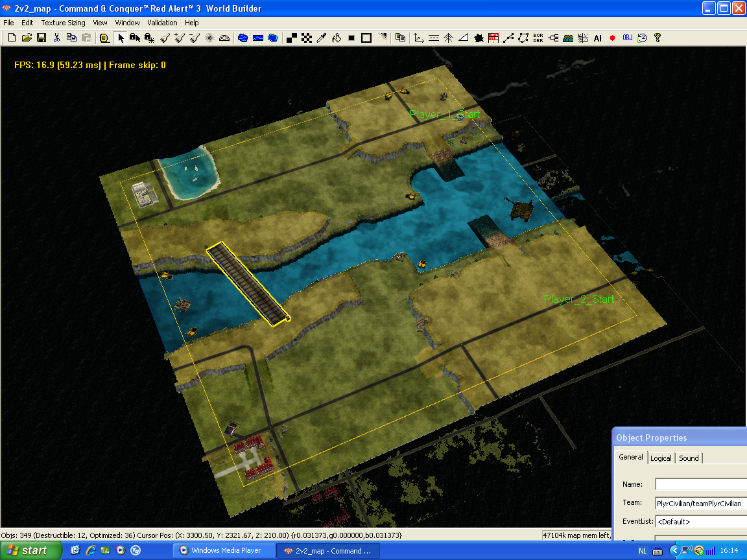The image size is (747, 560).
Task: Select the river water tool
Action: 257,38
